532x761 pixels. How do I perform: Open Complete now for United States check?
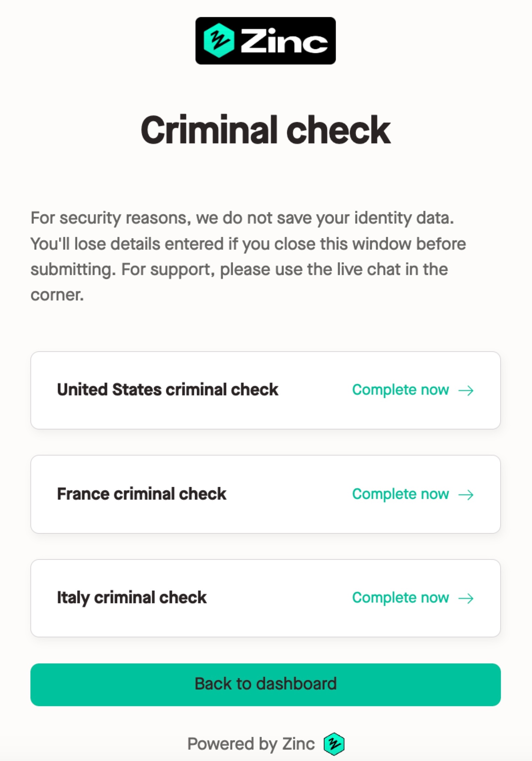click(x=413, y=390)
